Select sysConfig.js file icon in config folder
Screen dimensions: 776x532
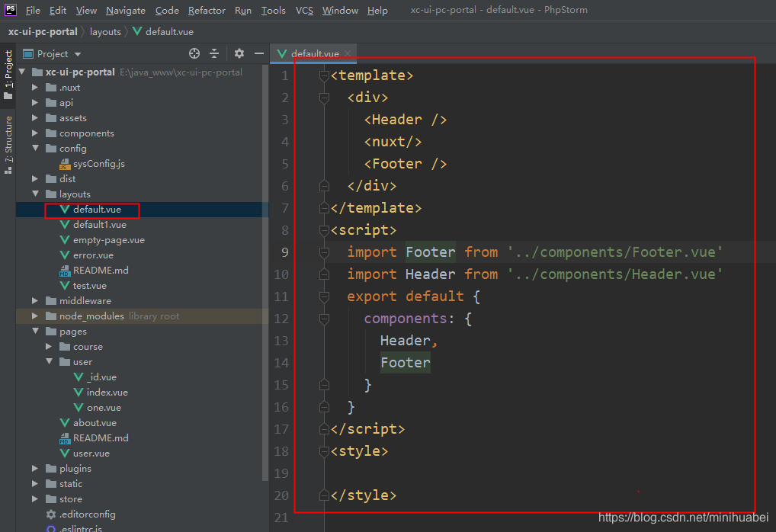pyautogui.click(x=65, y=164)
